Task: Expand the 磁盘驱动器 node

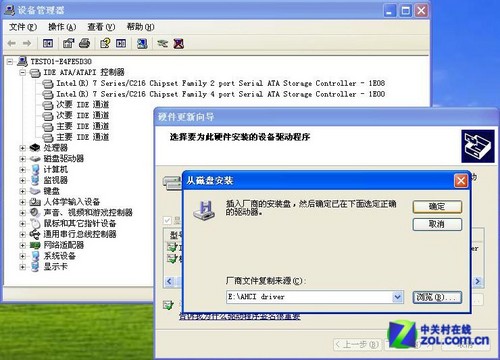Action: [x=22, y=159]
